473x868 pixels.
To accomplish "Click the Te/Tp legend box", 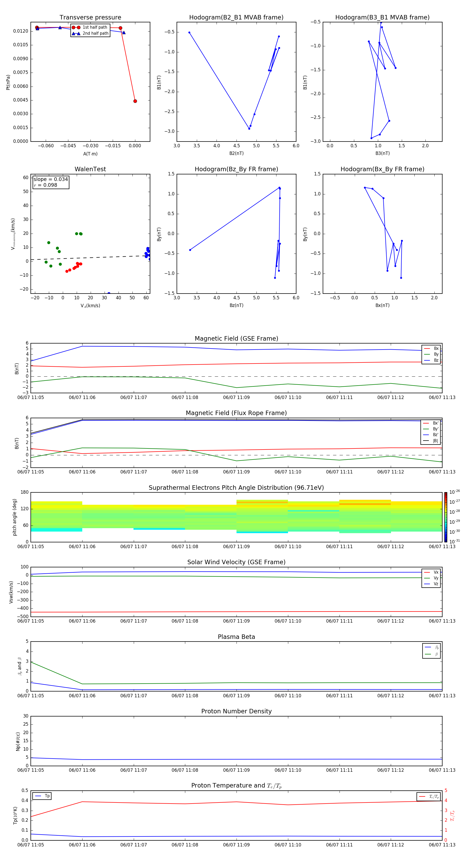I will [x=429, y=797].
